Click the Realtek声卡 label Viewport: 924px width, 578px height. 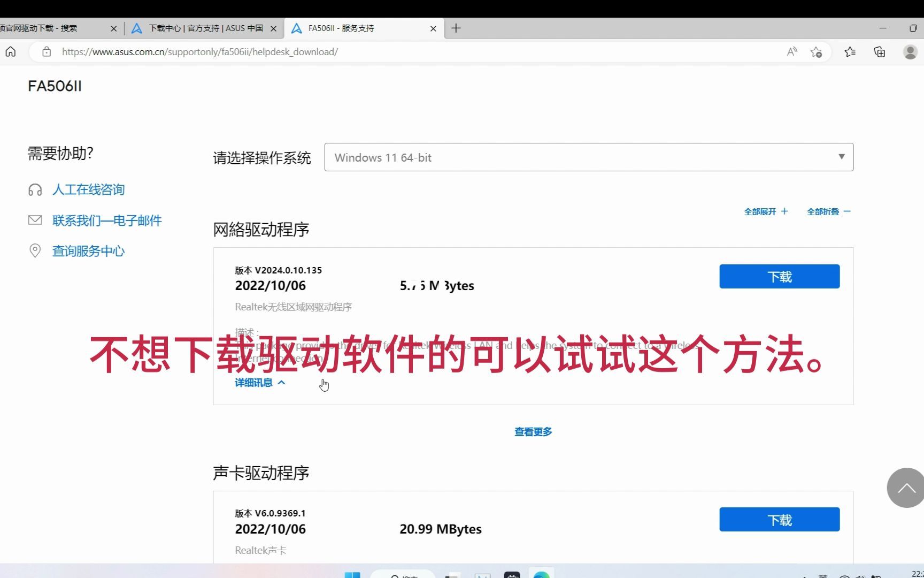coord(260,551)
